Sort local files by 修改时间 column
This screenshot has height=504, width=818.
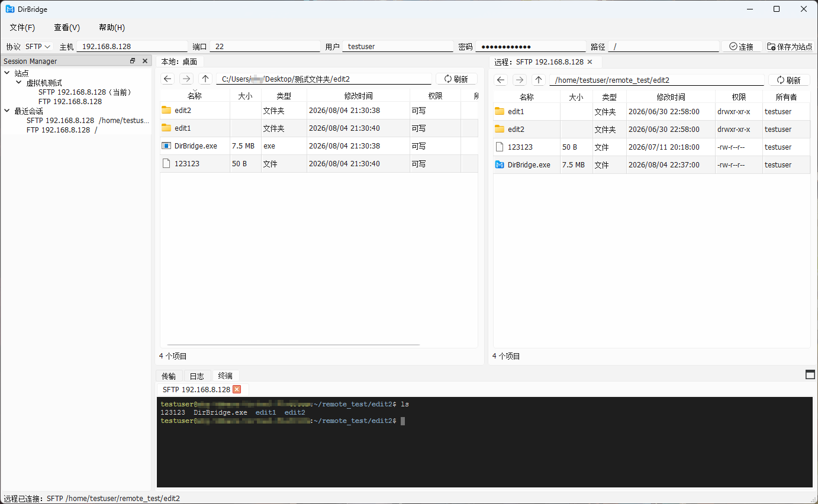[x=358, y=96]
